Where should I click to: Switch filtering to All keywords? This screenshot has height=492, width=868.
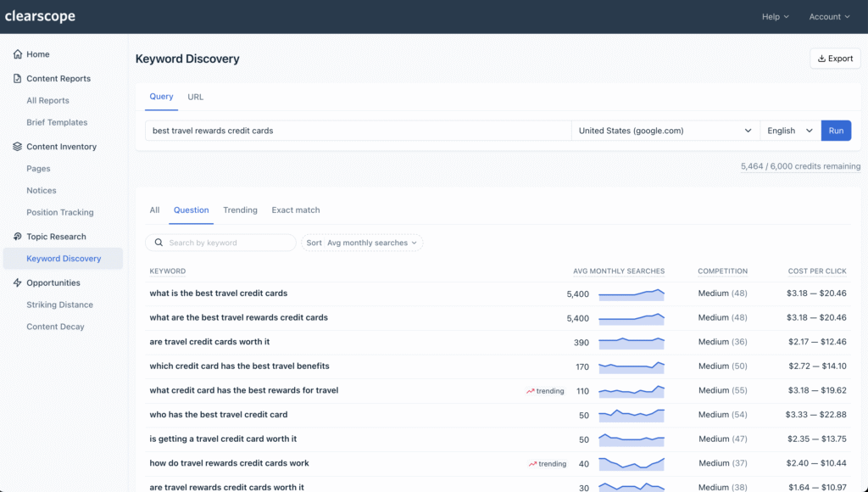[x=154, y=210]
